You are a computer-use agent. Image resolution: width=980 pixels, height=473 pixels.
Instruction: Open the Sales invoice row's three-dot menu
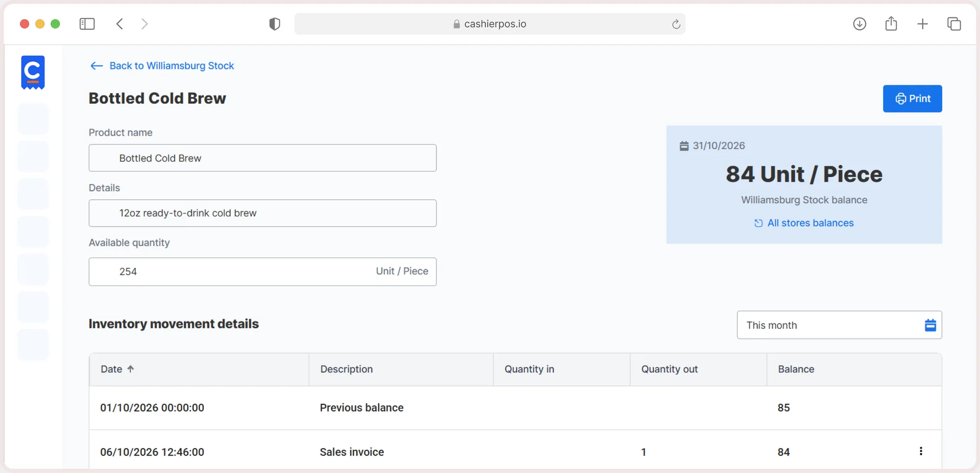921,451
